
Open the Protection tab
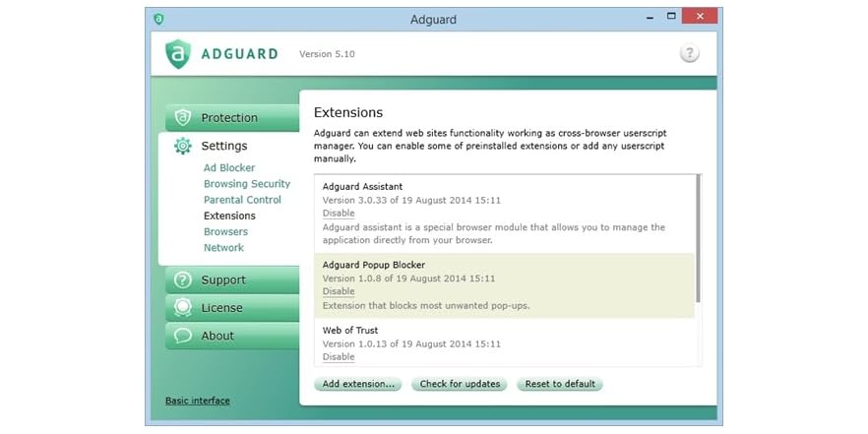coord(232,117)
